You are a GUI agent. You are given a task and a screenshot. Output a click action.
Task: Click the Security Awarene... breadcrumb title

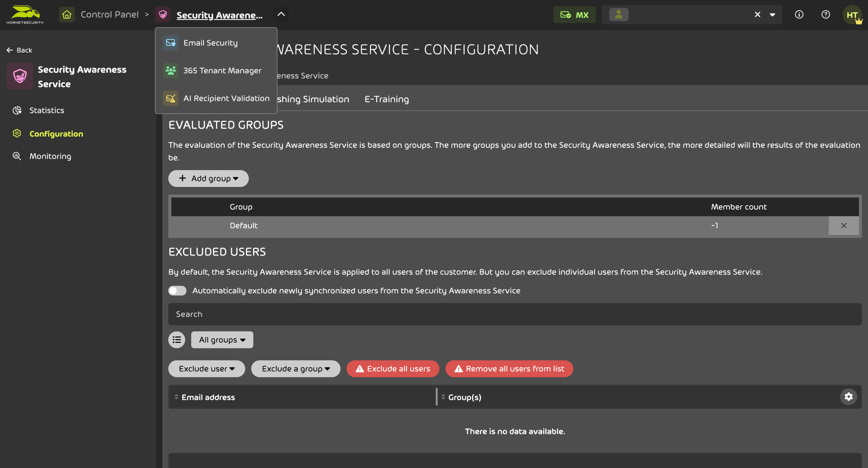[219, 15]
